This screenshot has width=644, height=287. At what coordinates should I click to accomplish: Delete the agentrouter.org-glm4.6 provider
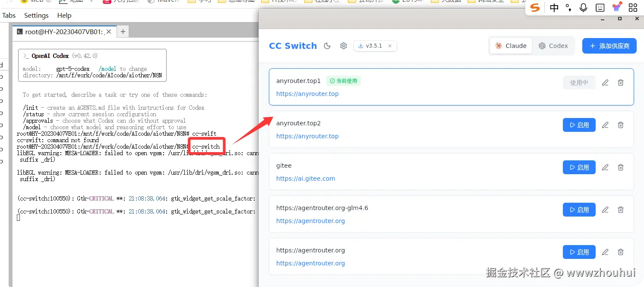[621, 210]
